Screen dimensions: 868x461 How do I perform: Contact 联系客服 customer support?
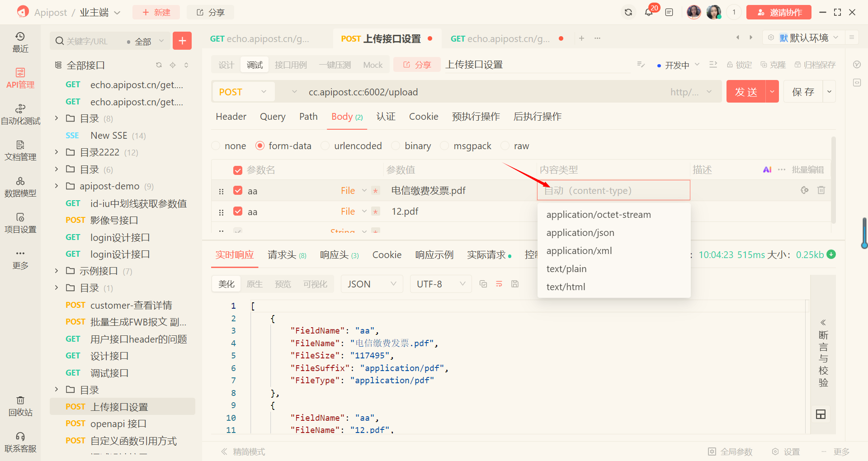[20, 442]
